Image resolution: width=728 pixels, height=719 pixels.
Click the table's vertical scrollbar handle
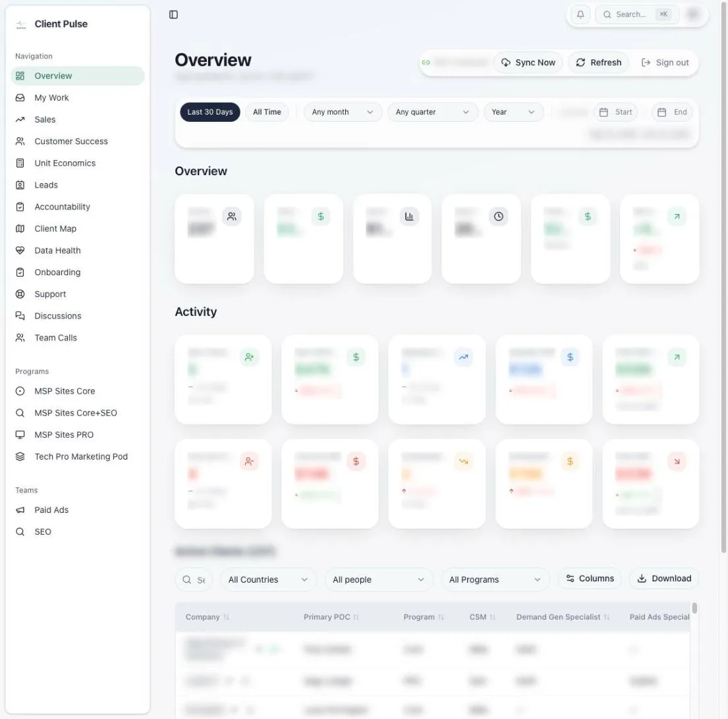point(694,608)
